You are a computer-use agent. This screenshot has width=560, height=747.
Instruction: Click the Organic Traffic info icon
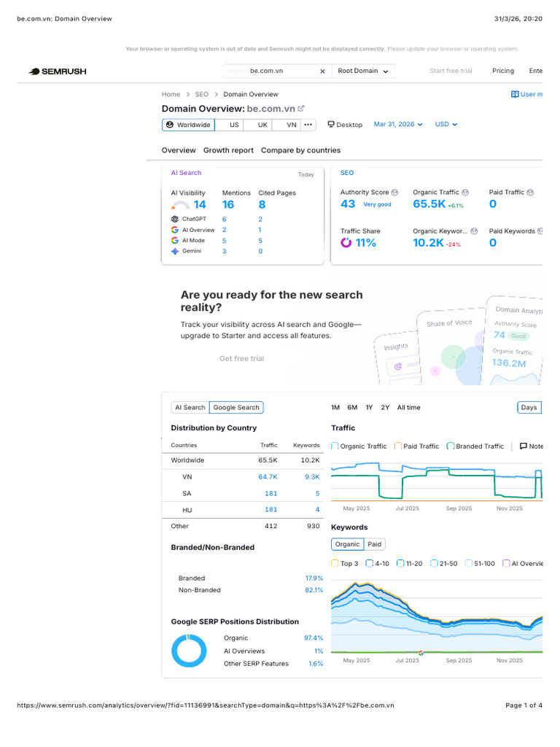pyautogui.click(x=465, y=193)
